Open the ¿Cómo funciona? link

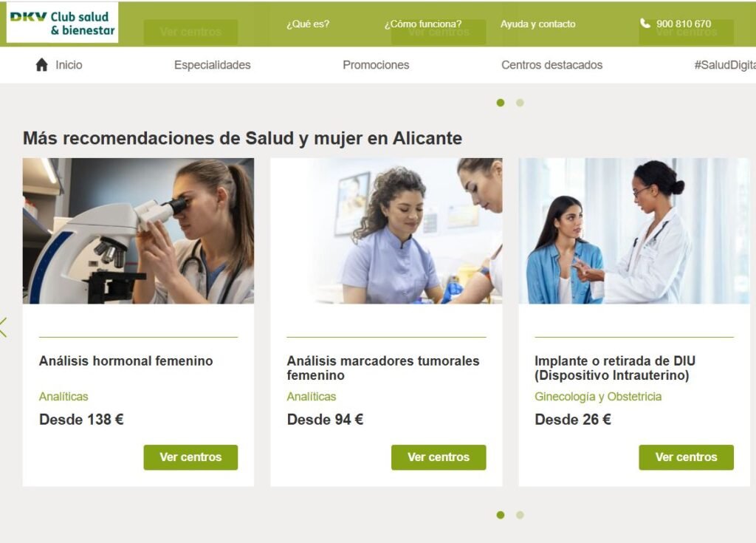(x=423, y=24)
